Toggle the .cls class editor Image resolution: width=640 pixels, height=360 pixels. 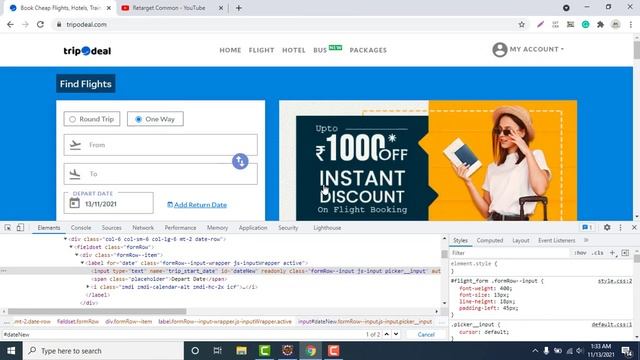tap(598, 253)
